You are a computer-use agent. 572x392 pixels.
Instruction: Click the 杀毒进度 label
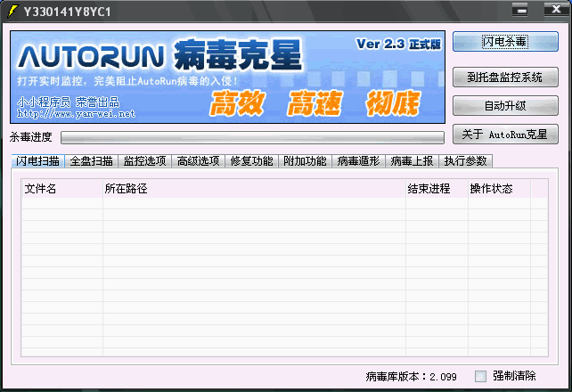[31, 137]
